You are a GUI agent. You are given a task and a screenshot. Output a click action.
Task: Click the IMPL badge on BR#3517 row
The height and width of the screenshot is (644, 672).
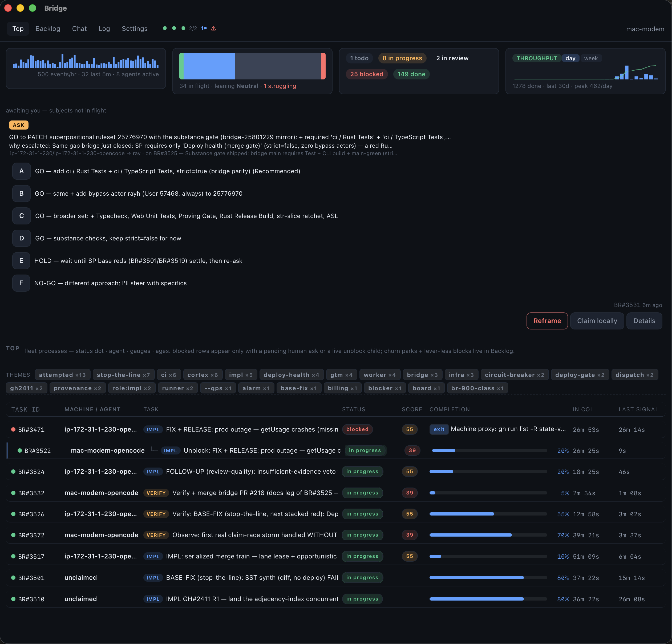tap(153, 556)
